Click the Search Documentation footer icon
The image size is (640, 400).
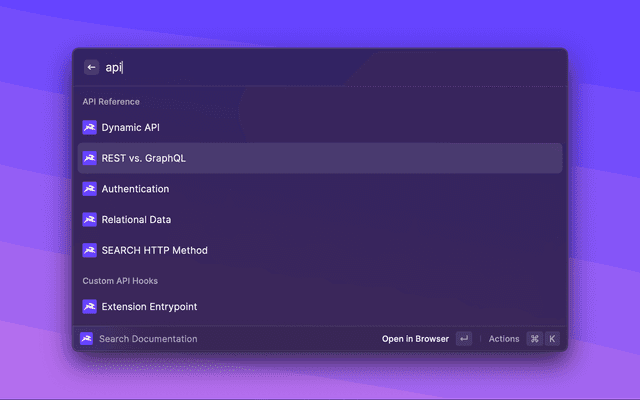(87, 339)
